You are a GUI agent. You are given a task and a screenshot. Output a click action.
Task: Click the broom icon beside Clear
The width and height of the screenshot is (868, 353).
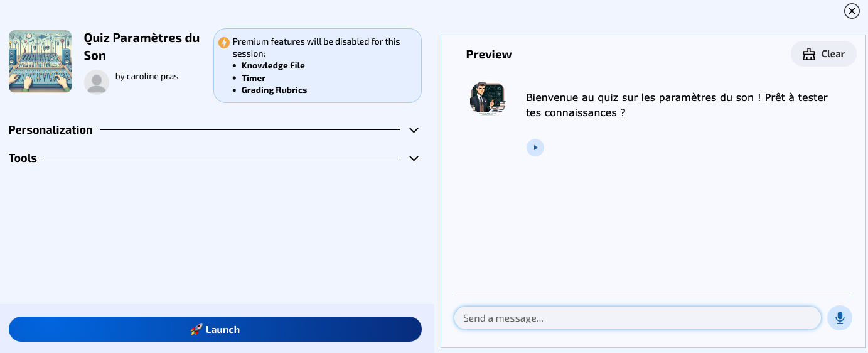(809, 54)
